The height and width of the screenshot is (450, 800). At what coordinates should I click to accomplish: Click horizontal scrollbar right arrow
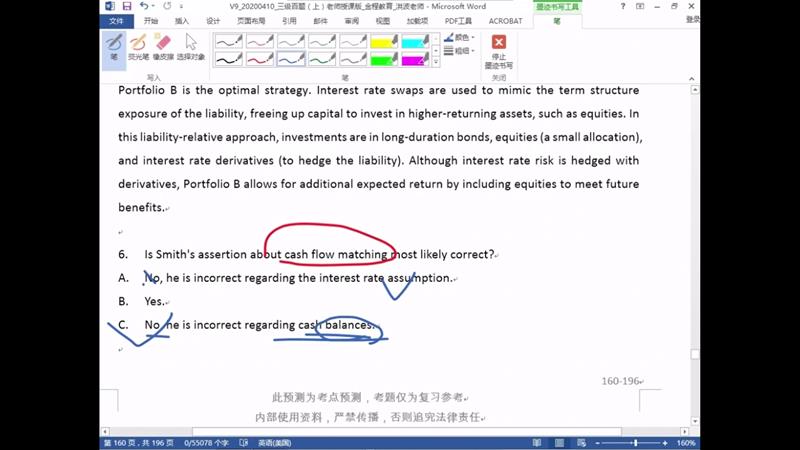coord(684,432)
